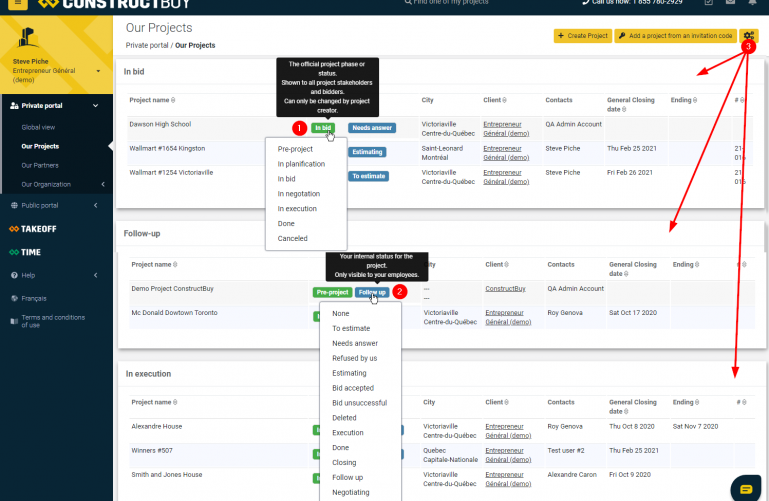Open Steve Piche account dropdown arrow
The width and height of the screenshot is (769, 501).
pyautogui.click(x=98, y=71)
